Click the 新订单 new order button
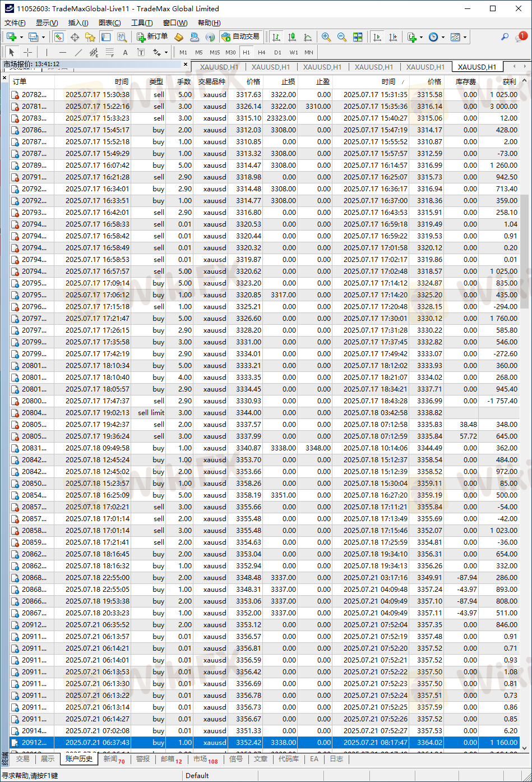Viewport: 532px width, 782px height. (152, 37)
